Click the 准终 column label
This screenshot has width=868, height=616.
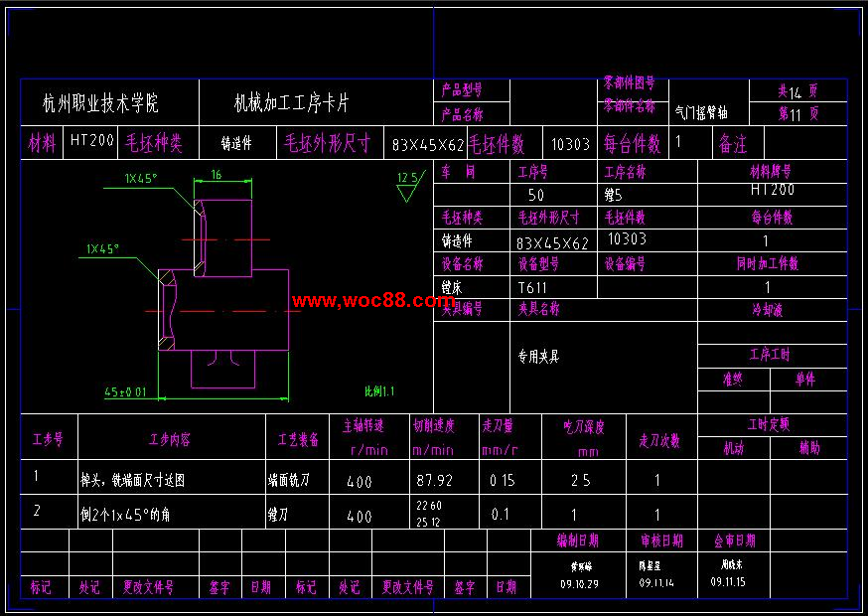(x=732, y=380)
